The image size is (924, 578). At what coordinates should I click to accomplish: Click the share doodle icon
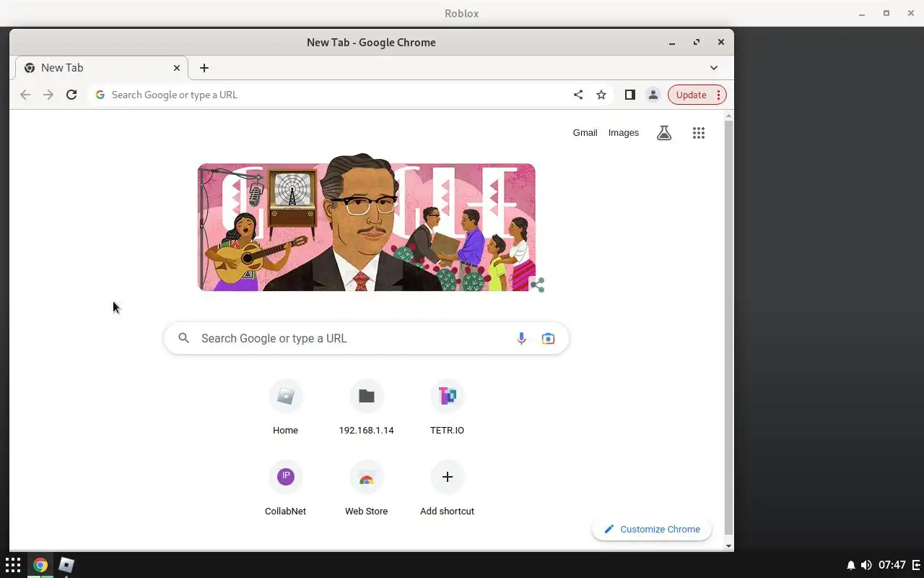(537, 285)
